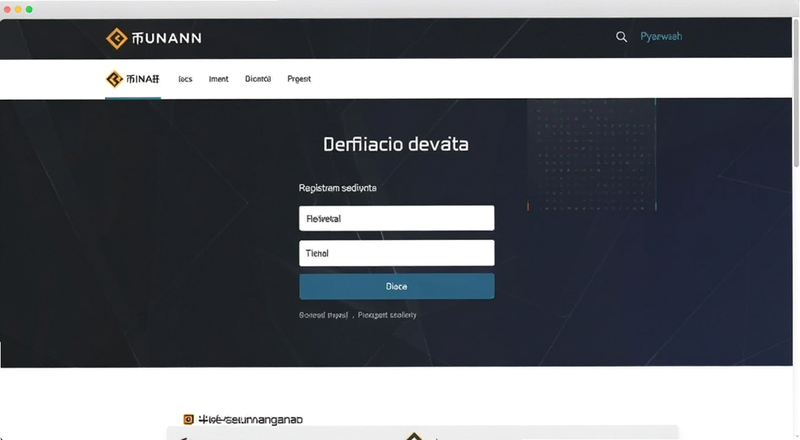This screenshot has width=800, height=440.
Task: Minimize window with yellow traffic light button
Action: pos(18,9)
